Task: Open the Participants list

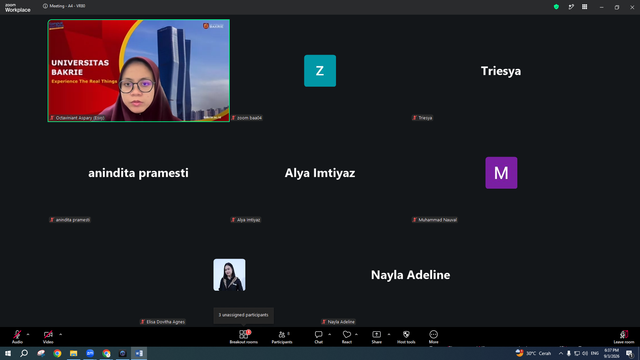Action: [x=282, y=337]
